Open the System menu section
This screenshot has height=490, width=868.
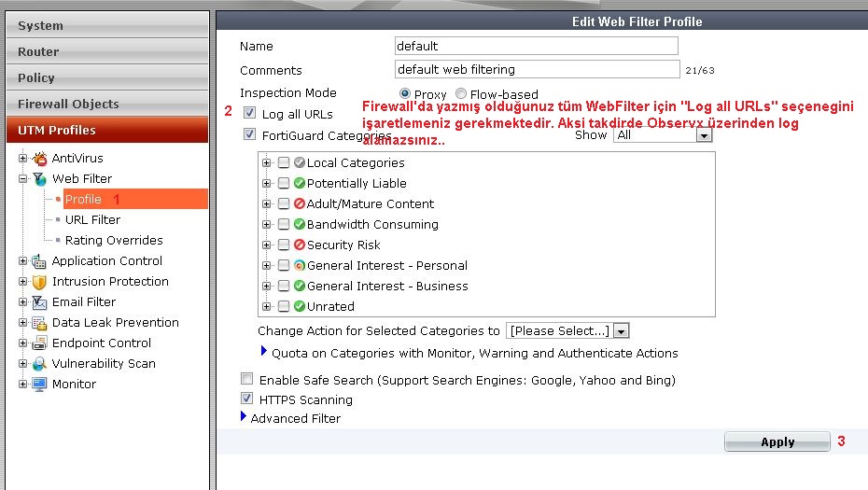pyautogui.click(x=107, y=25)
